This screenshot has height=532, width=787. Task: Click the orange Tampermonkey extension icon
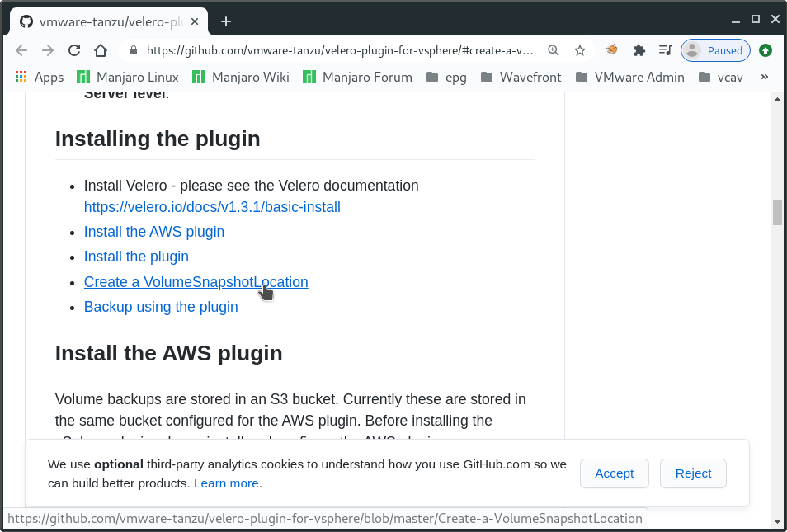pyautogui.click(x=611, y=50)
